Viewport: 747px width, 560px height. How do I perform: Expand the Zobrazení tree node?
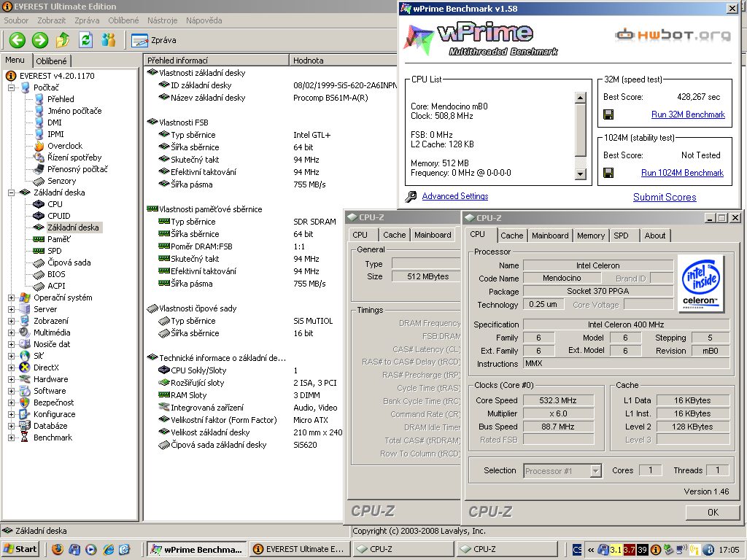[11, 321]
